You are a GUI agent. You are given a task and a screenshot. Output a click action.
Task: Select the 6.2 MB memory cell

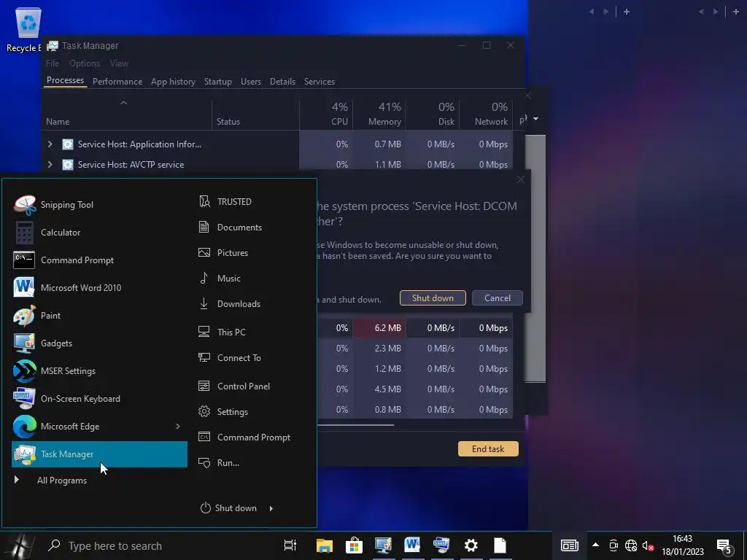click(379, 327)
